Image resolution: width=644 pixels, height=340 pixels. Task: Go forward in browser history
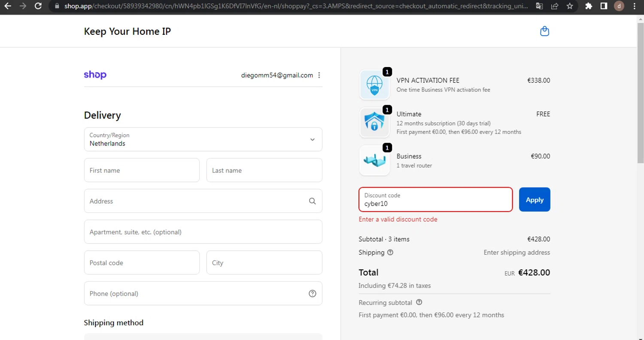tap(23, 6)
